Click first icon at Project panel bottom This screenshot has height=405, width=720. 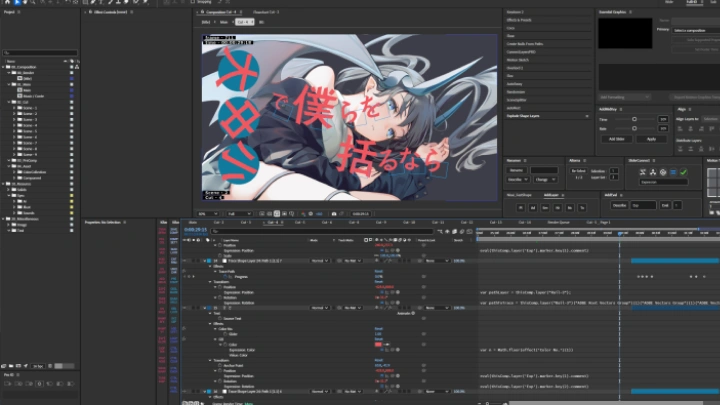point(4,366)
